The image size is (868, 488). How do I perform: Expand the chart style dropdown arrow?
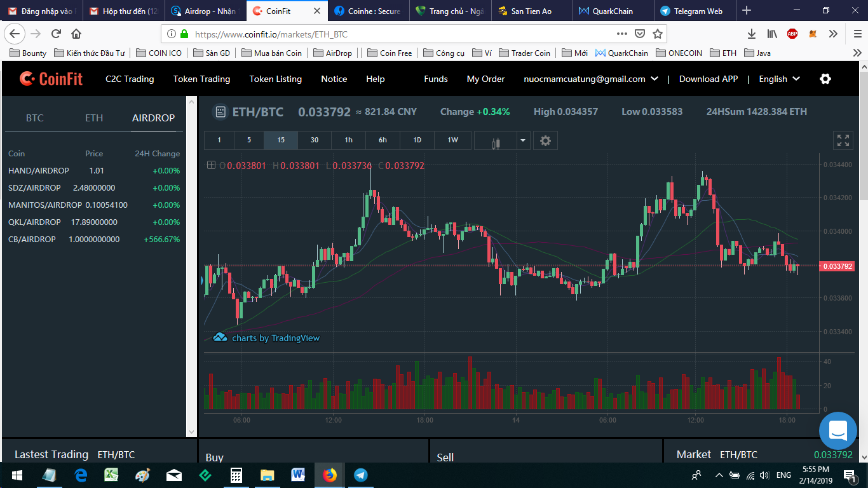coord(523,140)
